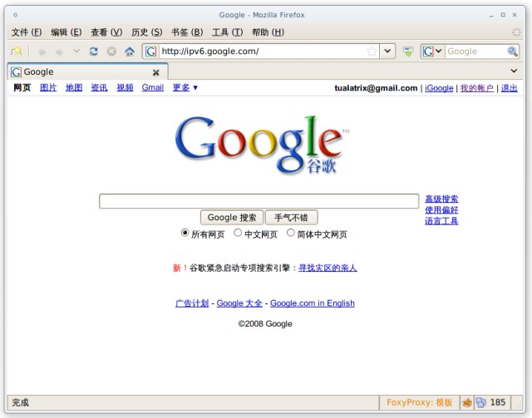Click the FoxyProxy fox icon in status bar
Viewport: 532px width, 418px height.
[x=467, y=403]
